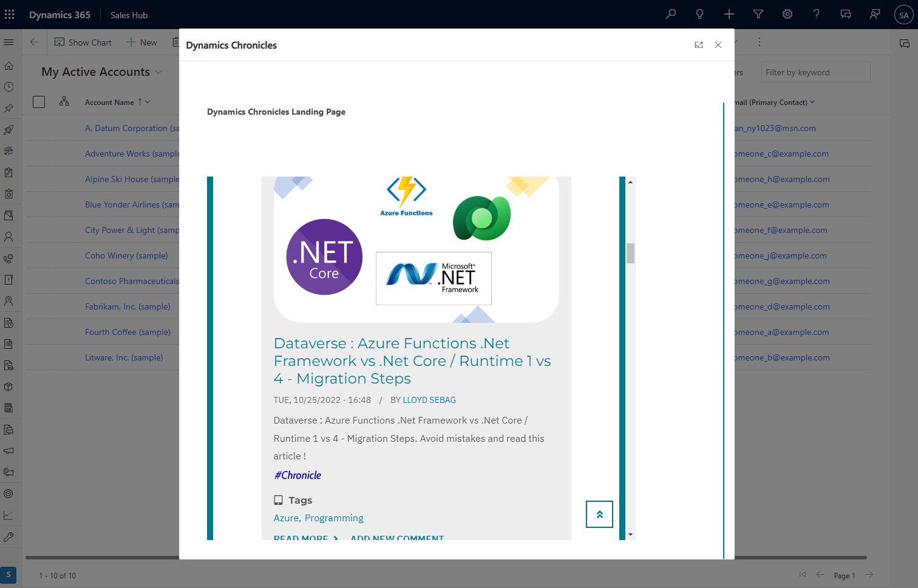
Task: Click New in the command bar
Action: coord(141,42)
